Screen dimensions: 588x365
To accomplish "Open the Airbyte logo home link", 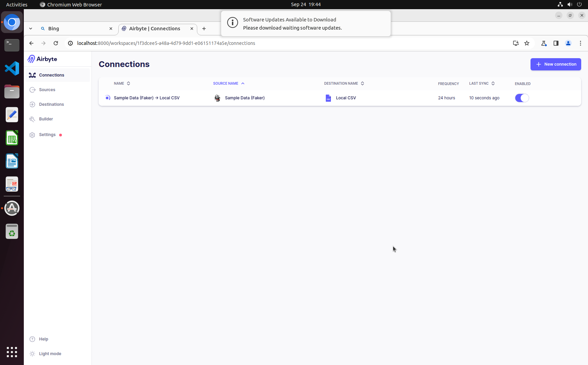I will [42, 59].
